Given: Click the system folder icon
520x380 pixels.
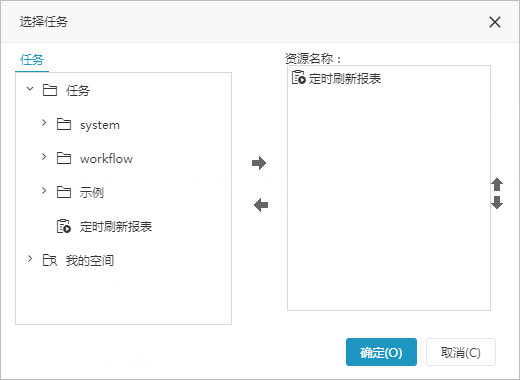Looking at the screenshot, I should [64, 124].
